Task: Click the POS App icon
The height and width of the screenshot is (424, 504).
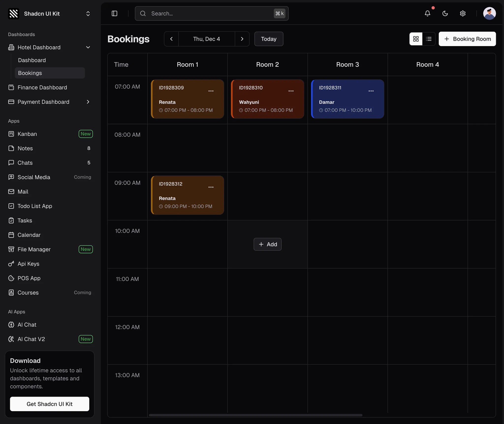Action: pyautogui.click(x=11, y=278)
